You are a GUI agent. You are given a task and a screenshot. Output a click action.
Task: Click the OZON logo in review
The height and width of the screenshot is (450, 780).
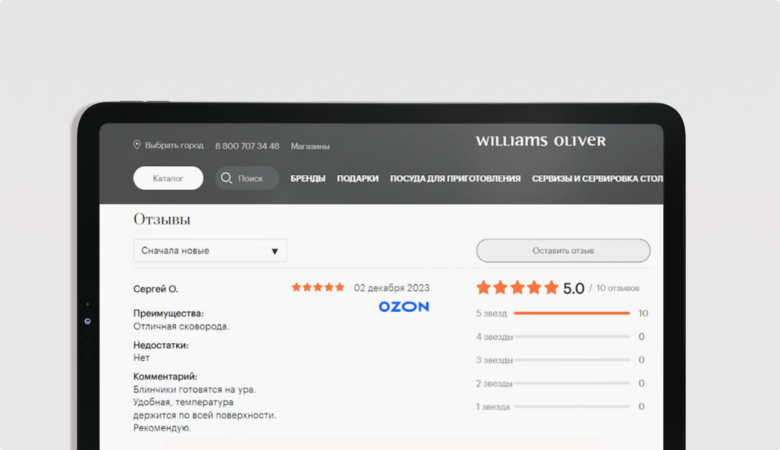pyautogui.click(x=403, y=307)
